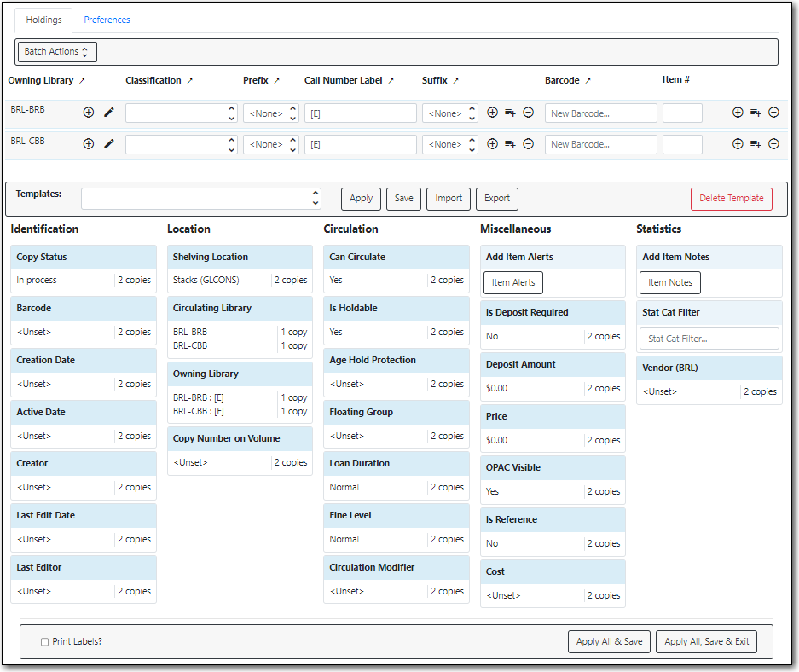Click the pencil edit icon for BRL-BRB
The height and width of the screenshot is (672, 799).
(109, 113)
